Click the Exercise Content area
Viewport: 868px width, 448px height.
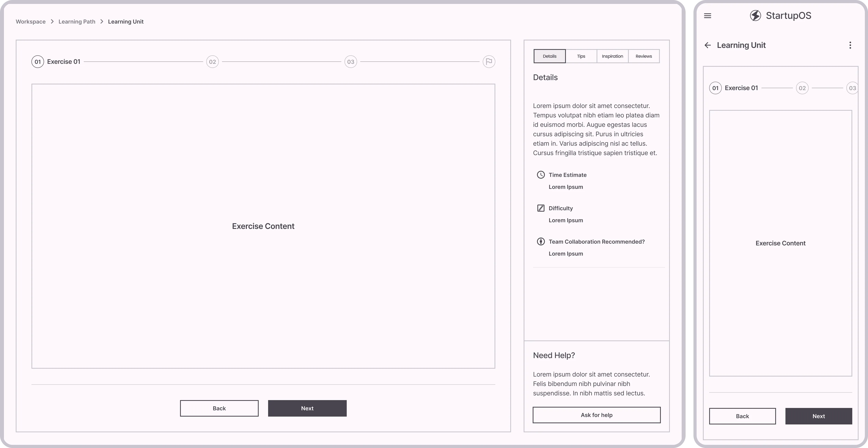click(x=263, y=226)
